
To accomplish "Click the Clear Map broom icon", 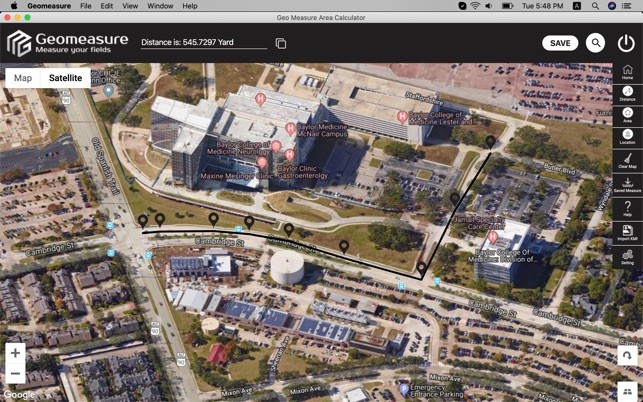I will [x=627, y=161].
